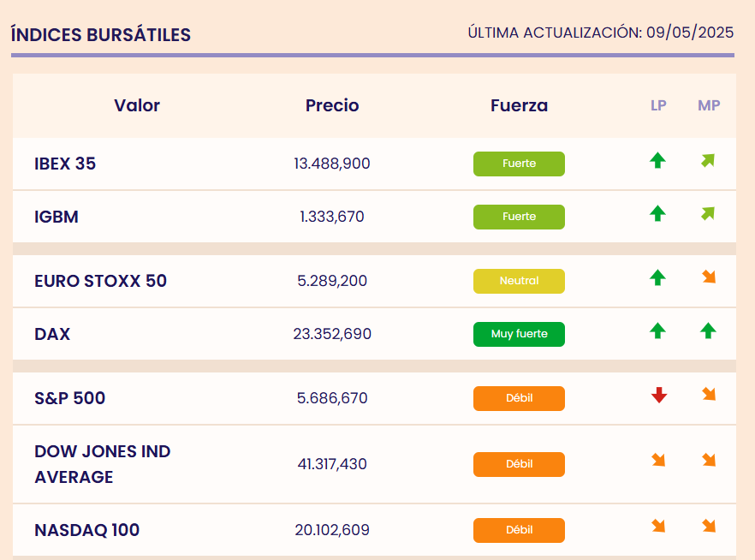This screenshot has height=560, width=755.
Task: Click the NASDAQ 100 Débil badge
Action: 519,530
